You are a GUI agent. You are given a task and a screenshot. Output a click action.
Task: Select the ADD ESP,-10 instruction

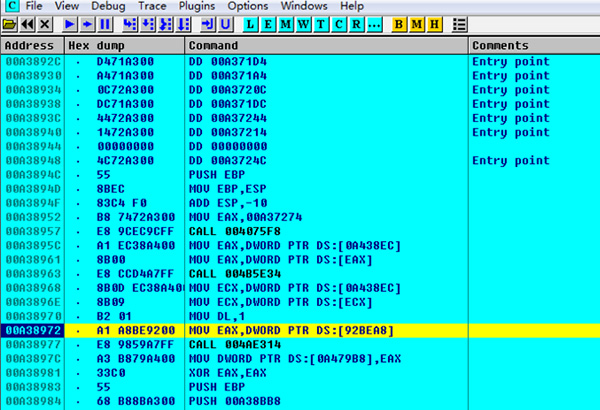pyautogui.click(x=228, y=203)
